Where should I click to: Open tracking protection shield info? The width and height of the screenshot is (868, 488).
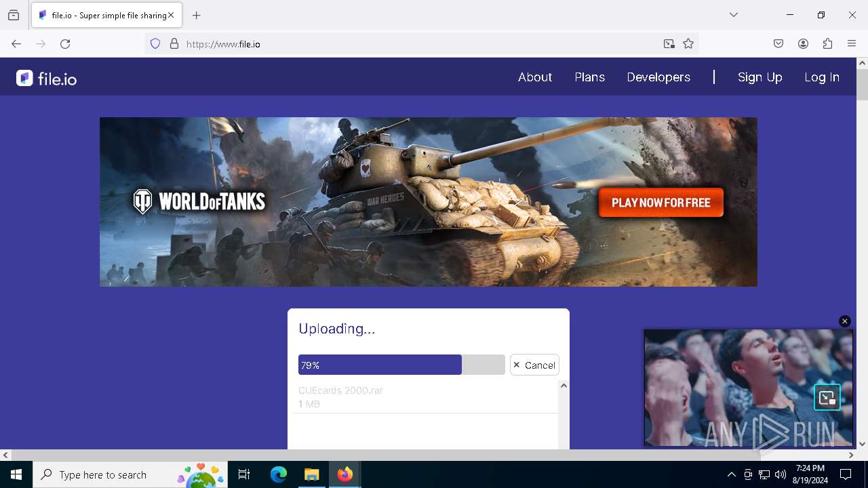[155, 44]
